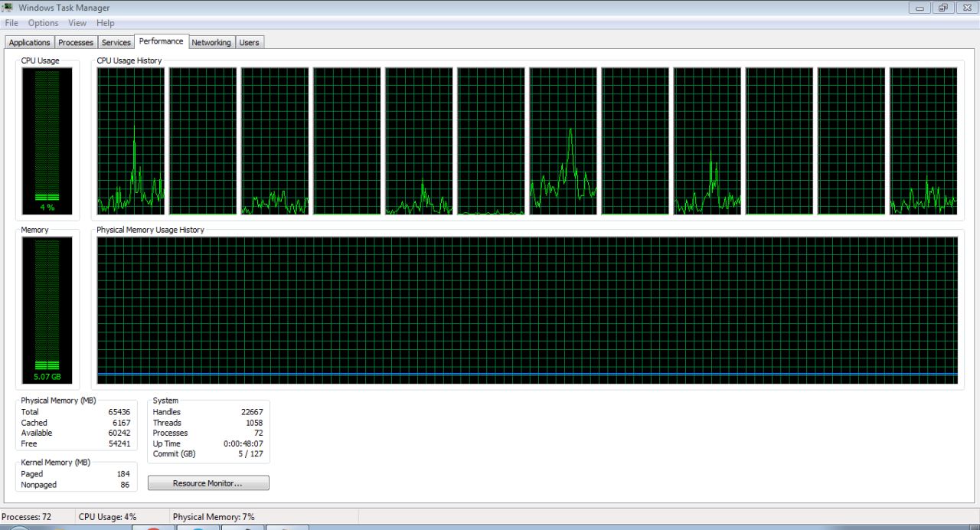Click the CPU Usage gauge showing 4 %

click(x=47, y=141)
